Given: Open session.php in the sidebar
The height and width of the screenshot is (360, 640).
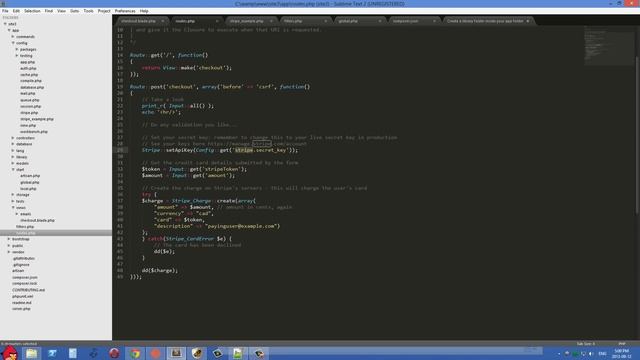Looking at the screenshot, I should tap(31, 106).
